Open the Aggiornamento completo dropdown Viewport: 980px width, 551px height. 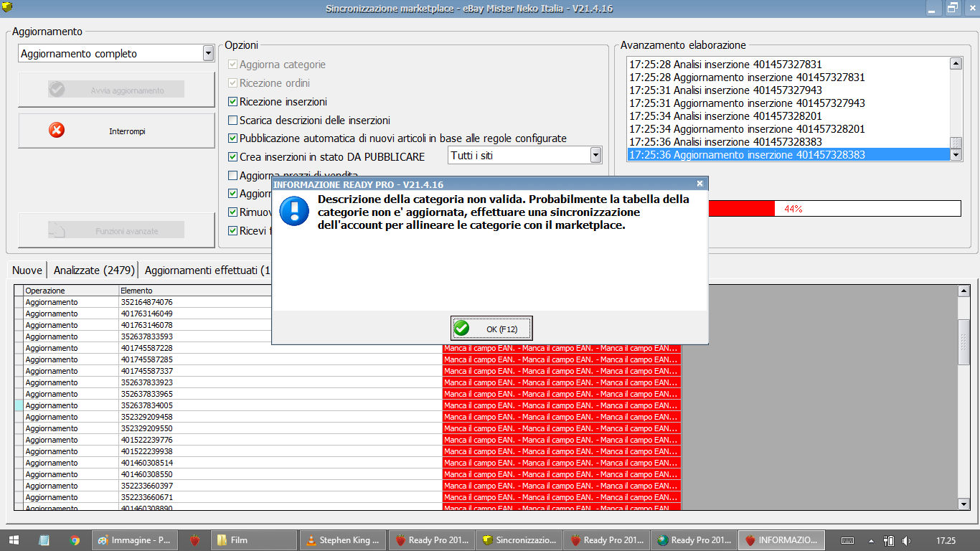(x=208, y=54)
